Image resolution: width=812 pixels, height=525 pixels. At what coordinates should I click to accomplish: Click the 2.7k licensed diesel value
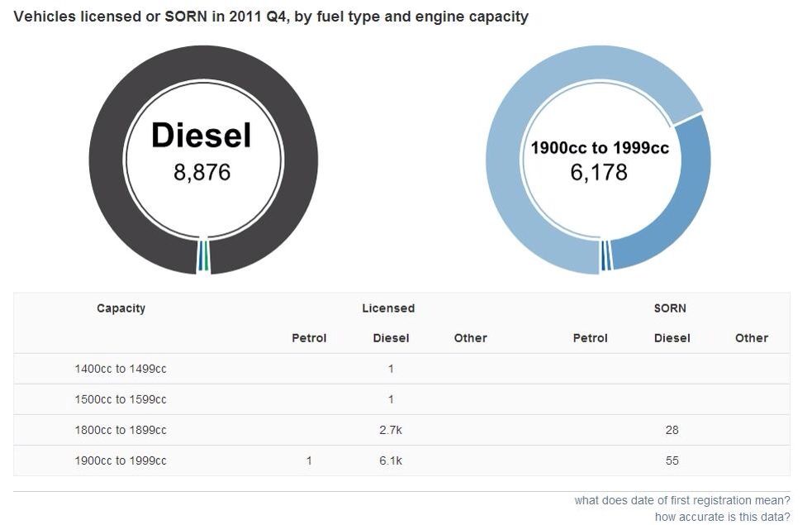tap(391, 430)
